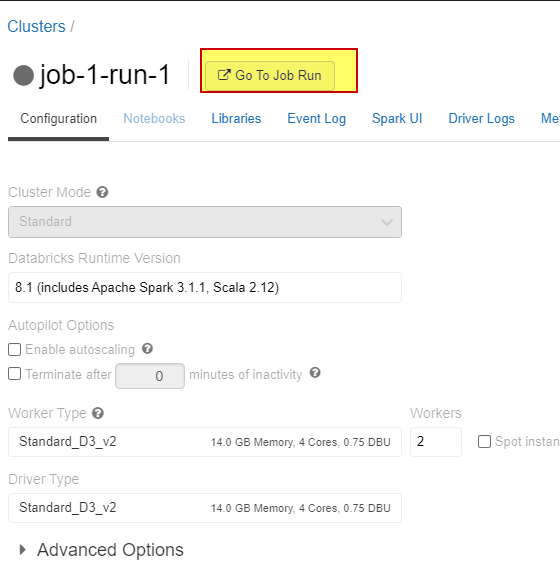Click the Workers count field

436,442
